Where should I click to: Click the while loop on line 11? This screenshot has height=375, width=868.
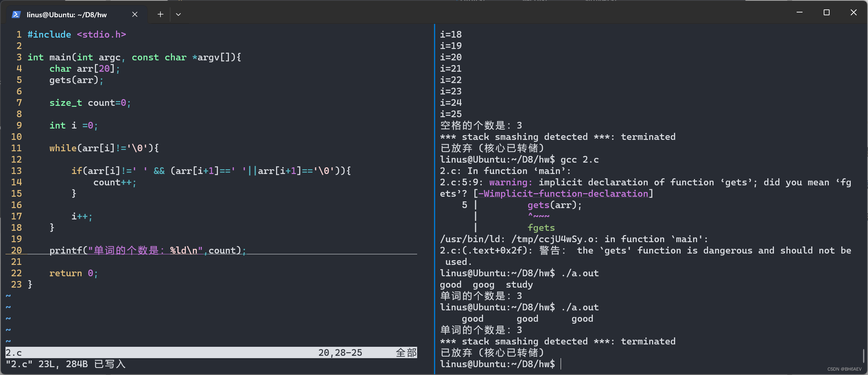104,148
